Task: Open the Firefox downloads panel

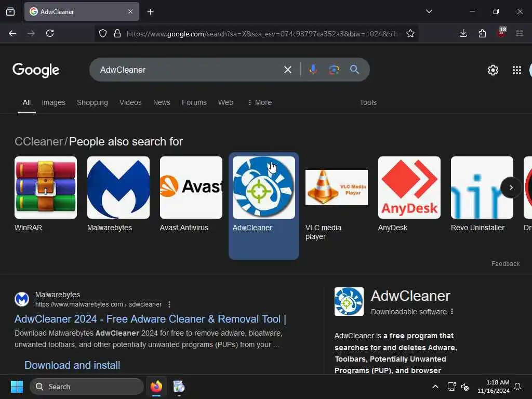Action: [463, 33]
